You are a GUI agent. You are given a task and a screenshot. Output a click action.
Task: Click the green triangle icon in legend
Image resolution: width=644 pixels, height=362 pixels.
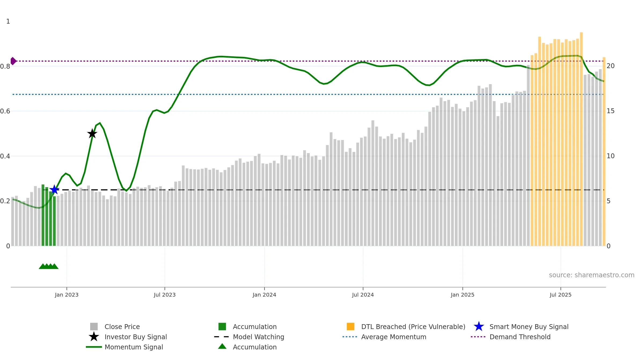click(x=222, y=346)
